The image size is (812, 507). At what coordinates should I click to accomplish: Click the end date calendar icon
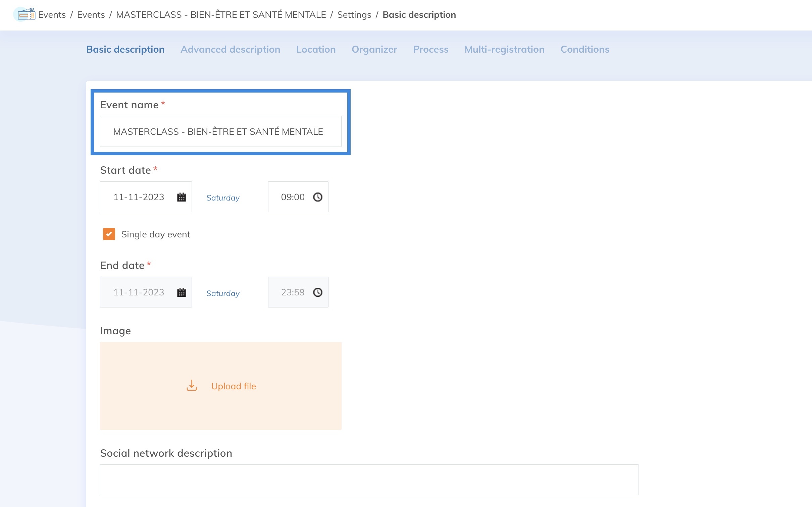(x=182, y=292)
